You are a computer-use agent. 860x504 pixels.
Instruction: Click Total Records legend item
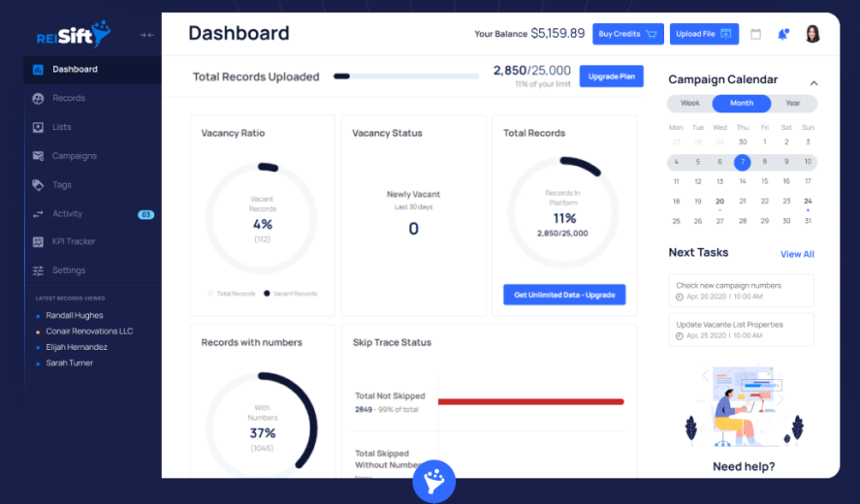tap(231, 294)
